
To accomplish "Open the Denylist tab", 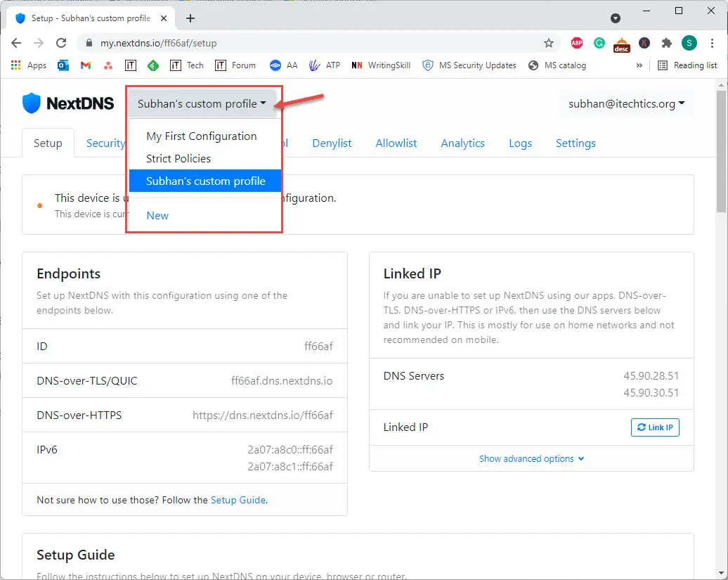I will [x=332, y=143].
